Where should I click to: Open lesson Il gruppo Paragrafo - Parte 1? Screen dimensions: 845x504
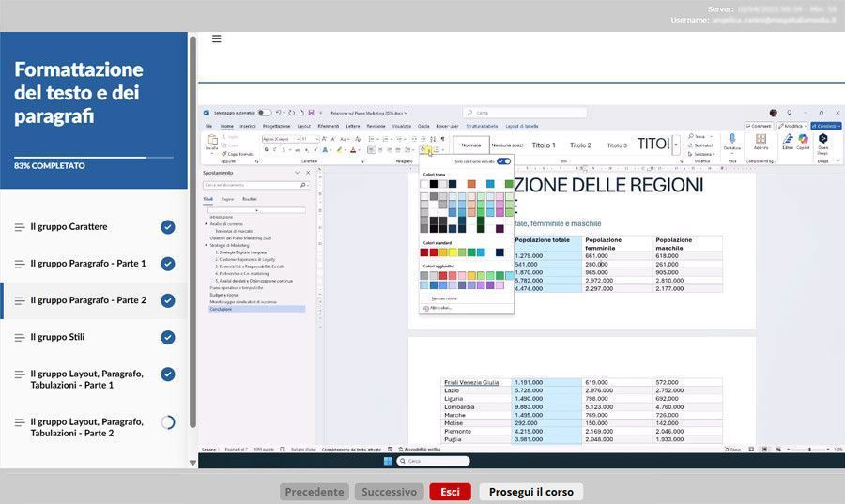coord(88,264)
